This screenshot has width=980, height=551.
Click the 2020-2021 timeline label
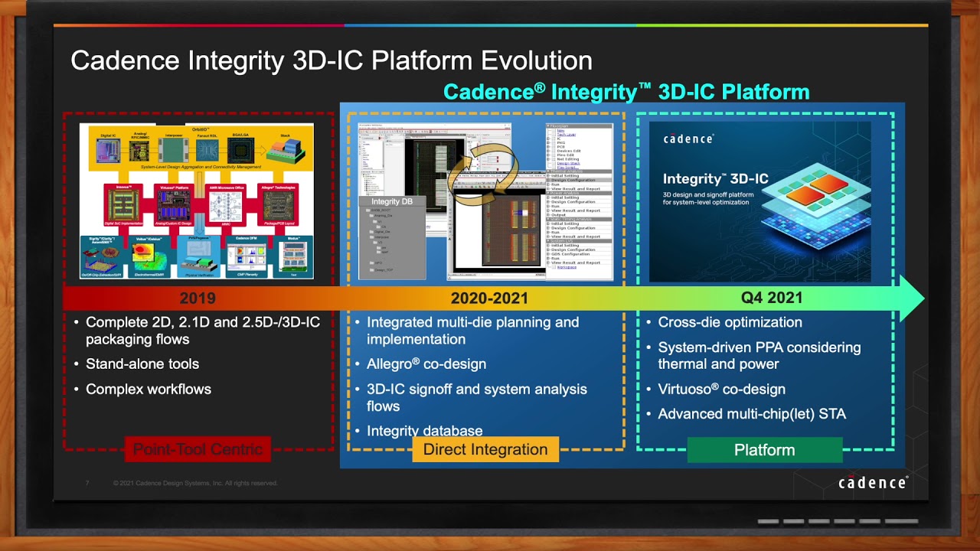(489, 298)
